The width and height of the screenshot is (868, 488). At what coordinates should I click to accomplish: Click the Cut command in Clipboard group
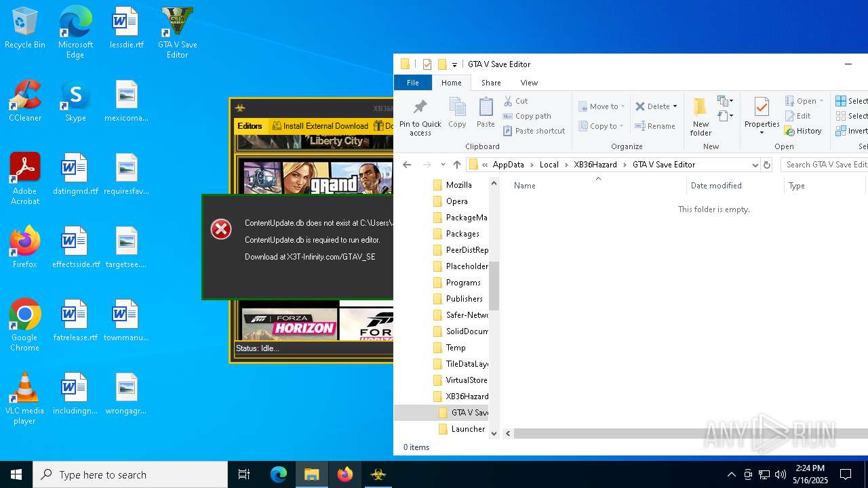point(516,101)
